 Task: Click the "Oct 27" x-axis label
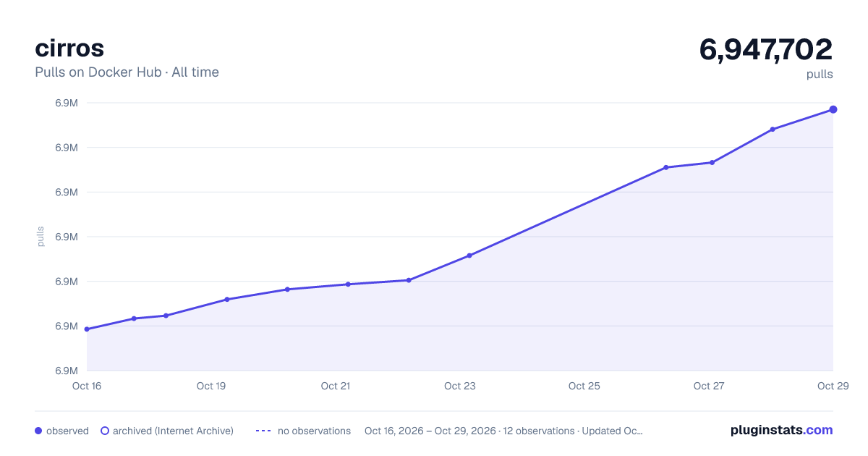(709, 386)
